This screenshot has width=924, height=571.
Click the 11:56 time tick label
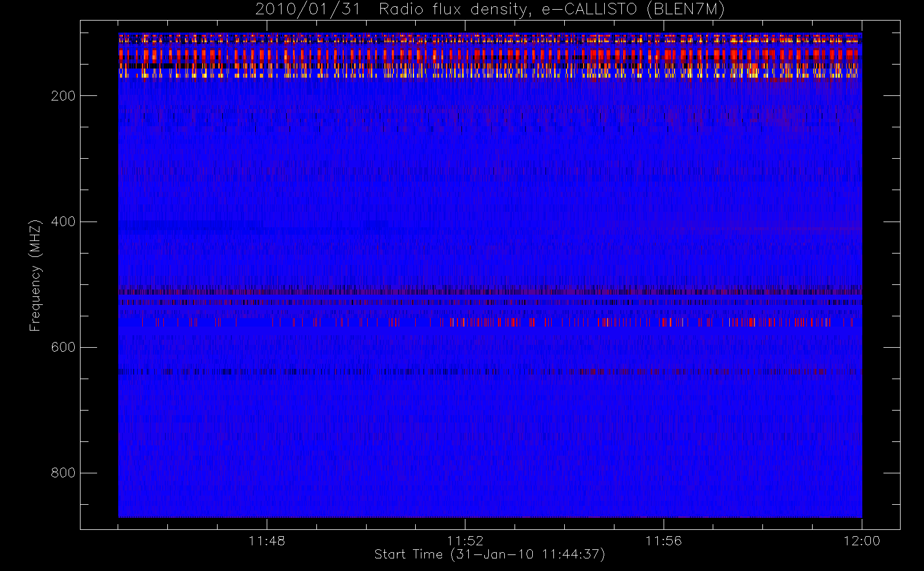664,541
